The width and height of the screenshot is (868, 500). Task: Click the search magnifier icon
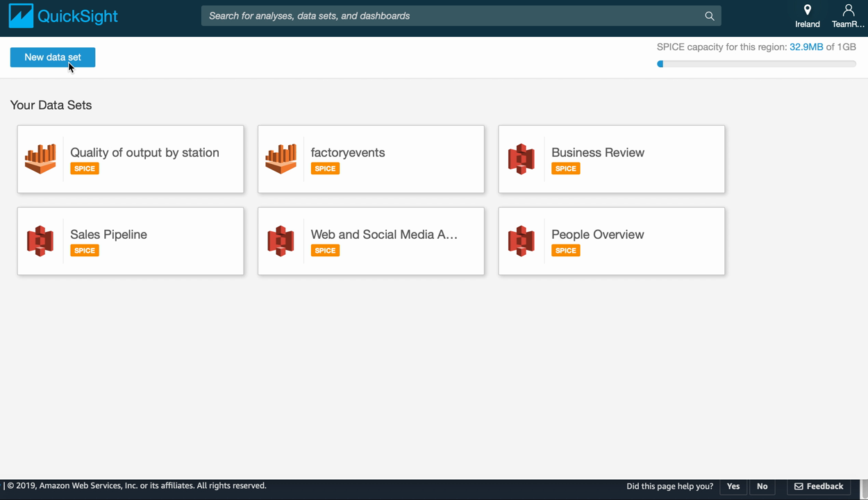(709, 16)
